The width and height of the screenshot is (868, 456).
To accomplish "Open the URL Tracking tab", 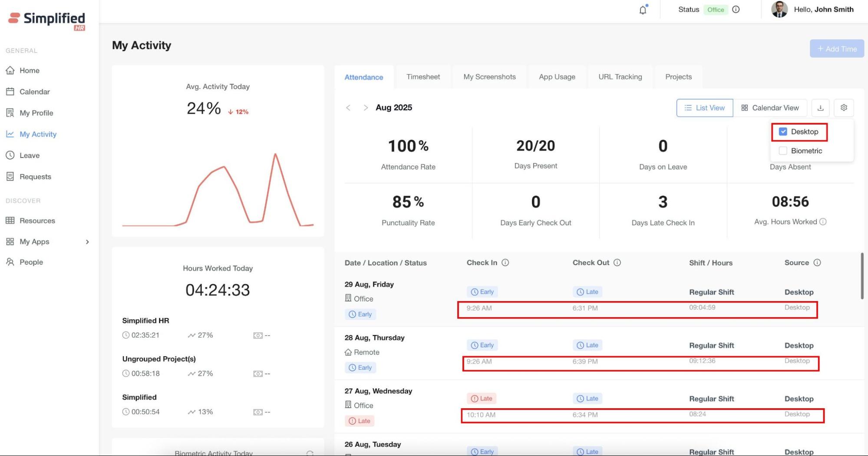I will (x=620, y=77).
